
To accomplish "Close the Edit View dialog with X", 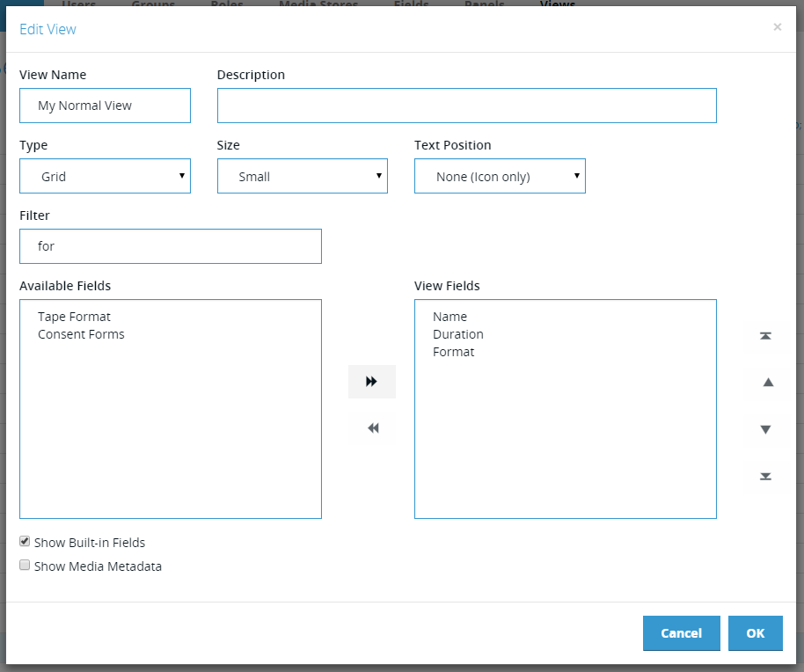I will pos(777,27).
